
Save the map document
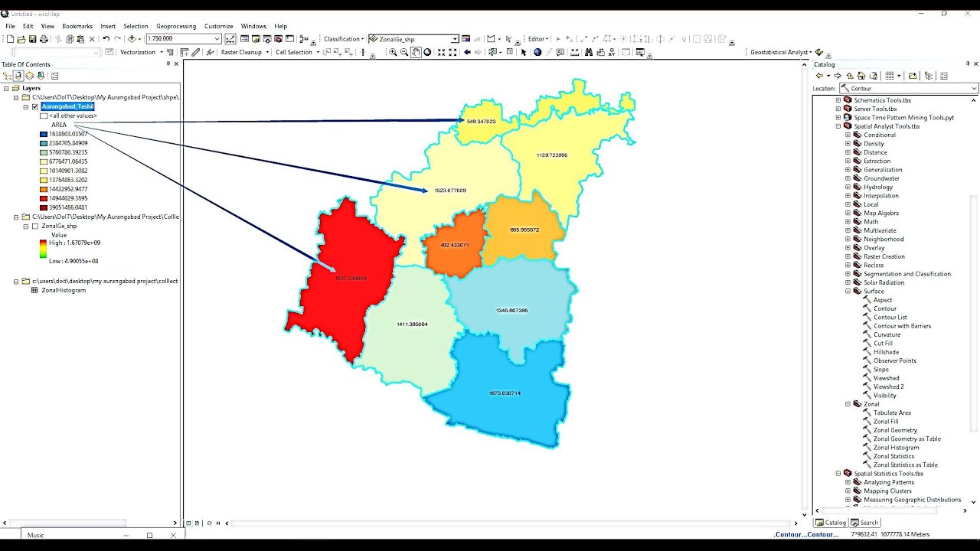pos(32,38)
